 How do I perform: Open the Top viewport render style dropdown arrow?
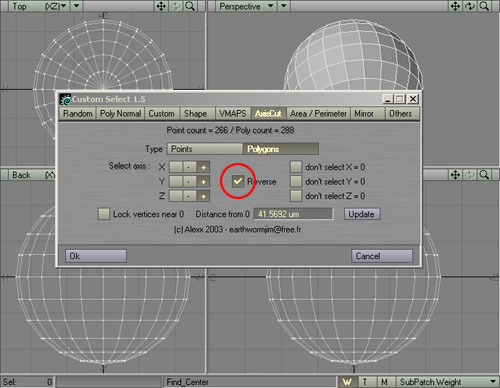tap(77, 6)
